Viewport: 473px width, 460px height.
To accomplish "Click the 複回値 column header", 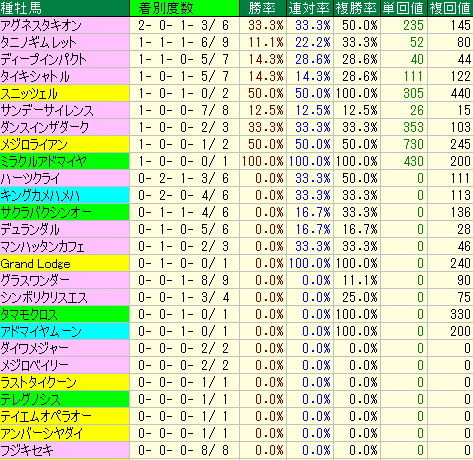I will point(450,8).
